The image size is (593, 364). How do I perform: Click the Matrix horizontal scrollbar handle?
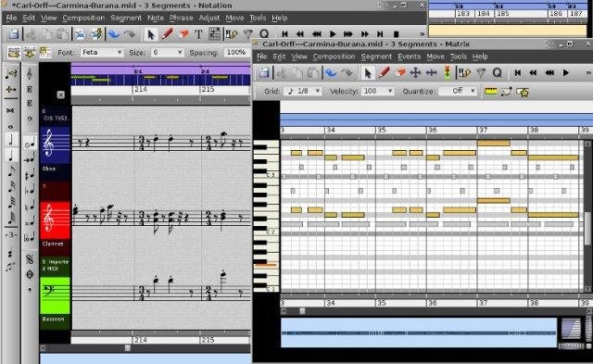[x=302, y=310]
